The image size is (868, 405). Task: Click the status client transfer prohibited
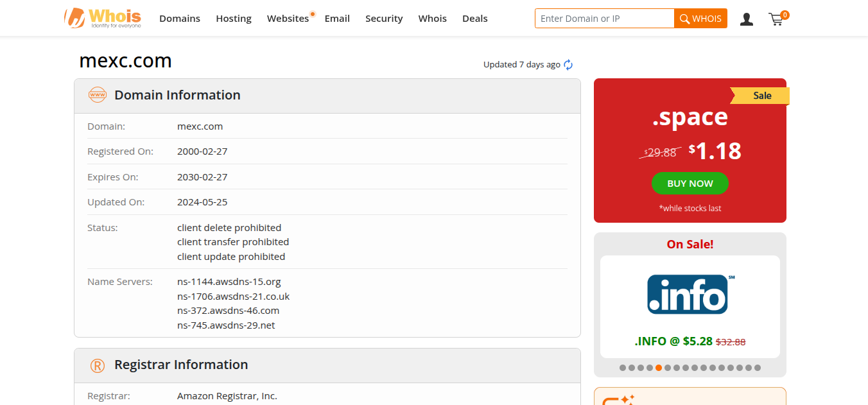pyautogui.click(x=233, y=242)
